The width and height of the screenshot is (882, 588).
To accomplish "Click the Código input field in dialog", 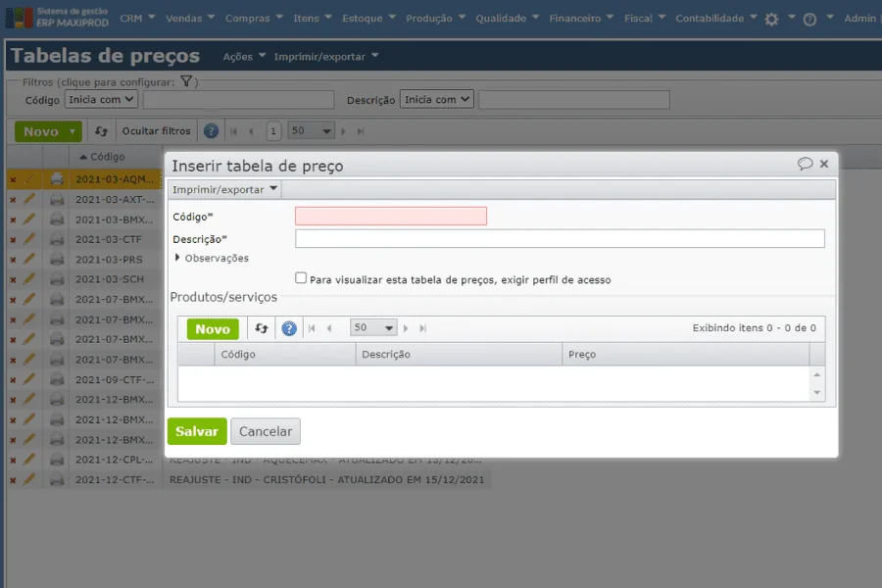I will pos(391,216).
